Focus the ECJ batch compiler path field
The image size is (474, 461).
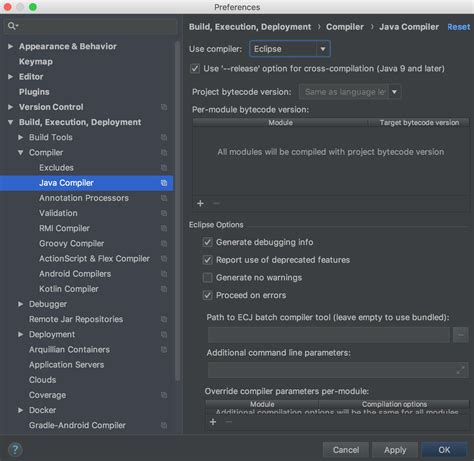click(329, 335)
